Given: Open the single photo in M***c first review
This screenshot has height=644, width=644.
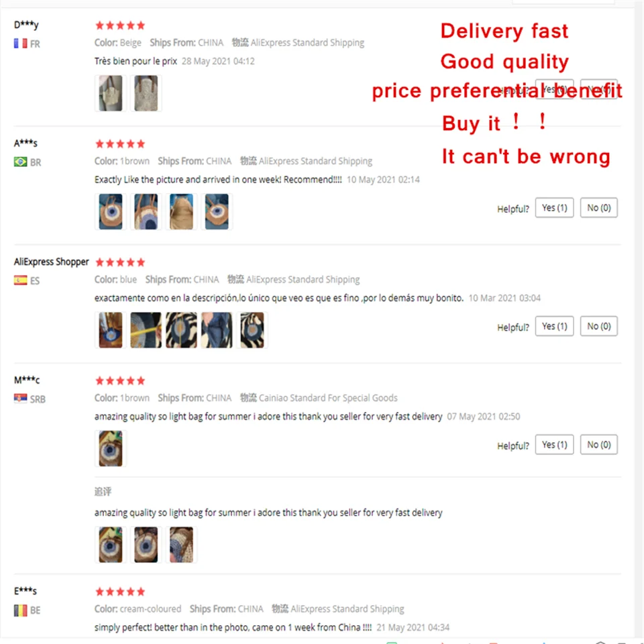Looking at the screenshot, I should click(x=111, y=449).
